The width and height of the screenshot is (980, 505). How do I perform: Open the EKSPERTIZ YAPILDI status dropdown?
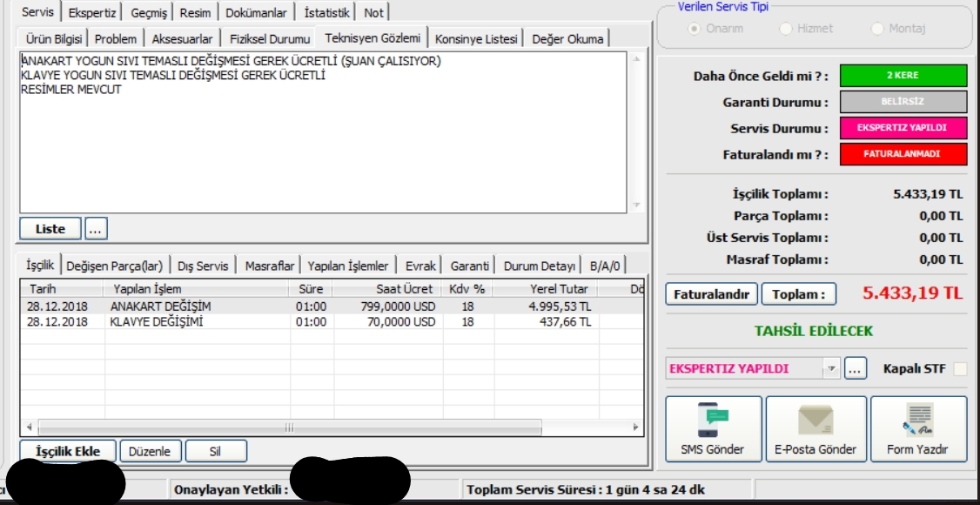(x=831, y=369)
